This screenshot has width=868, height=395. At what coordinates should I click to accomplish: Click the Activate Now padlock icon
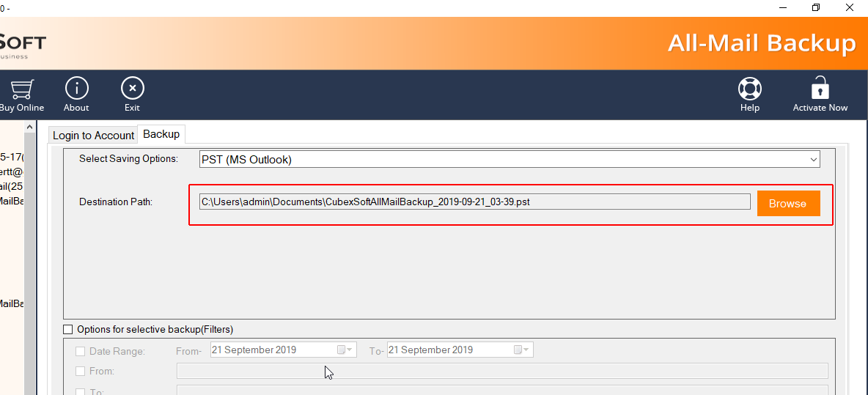[820, 89]
